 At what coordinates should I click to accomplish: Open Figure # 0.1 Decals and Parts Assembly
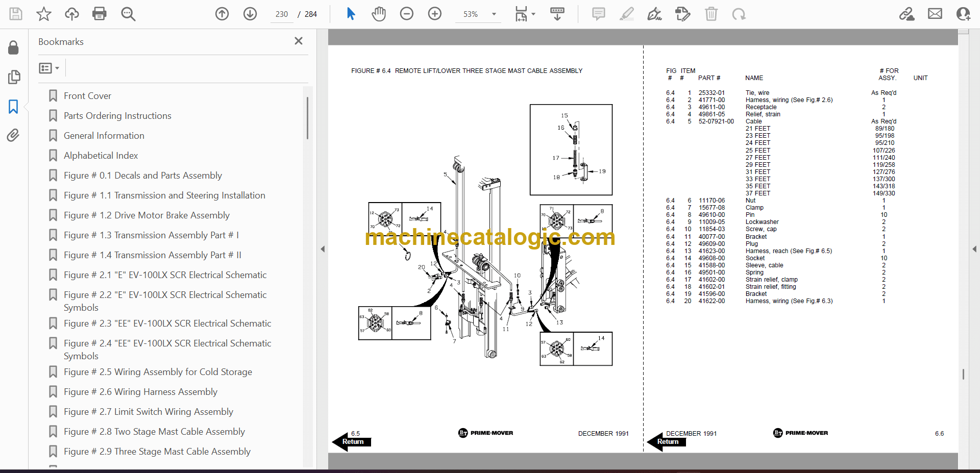tap(143, 176)
